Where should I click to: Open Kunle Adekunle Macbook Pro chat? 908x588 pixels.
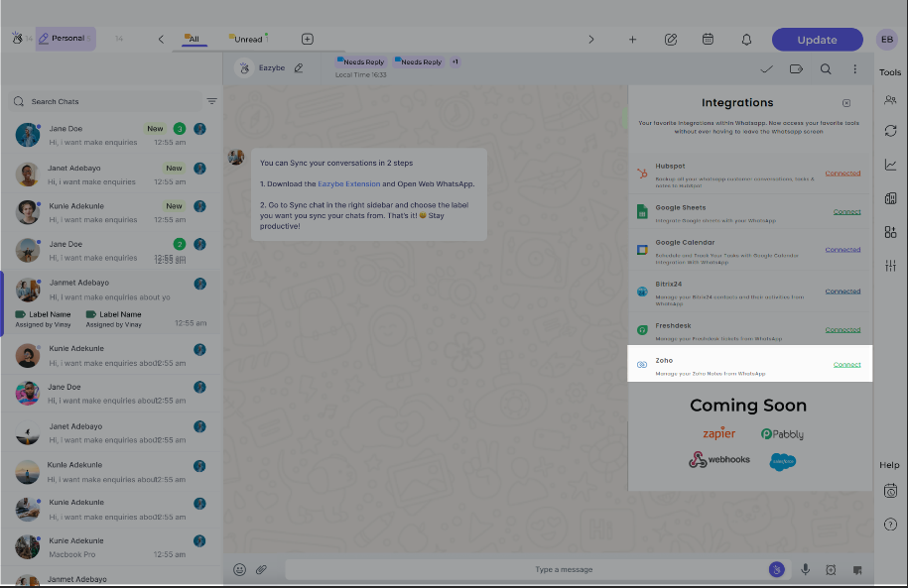[111, 547]
